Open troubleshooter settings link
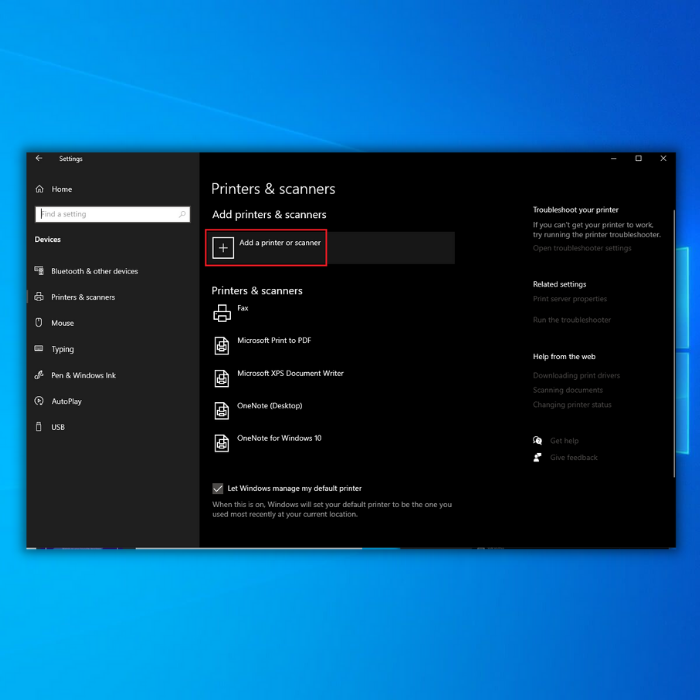Screen dimensions: 700x700 coord(582,248)
